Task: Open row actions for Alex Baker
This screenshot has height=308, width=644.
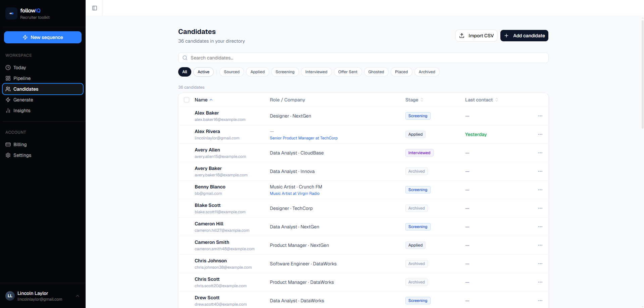Action: point(540,116)
